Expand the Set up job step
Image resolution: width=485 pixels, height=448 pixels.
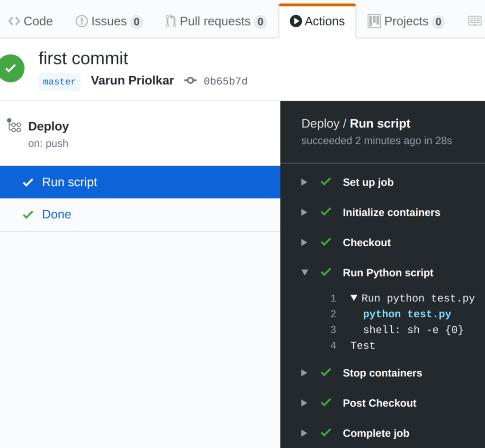coord(304,182)
